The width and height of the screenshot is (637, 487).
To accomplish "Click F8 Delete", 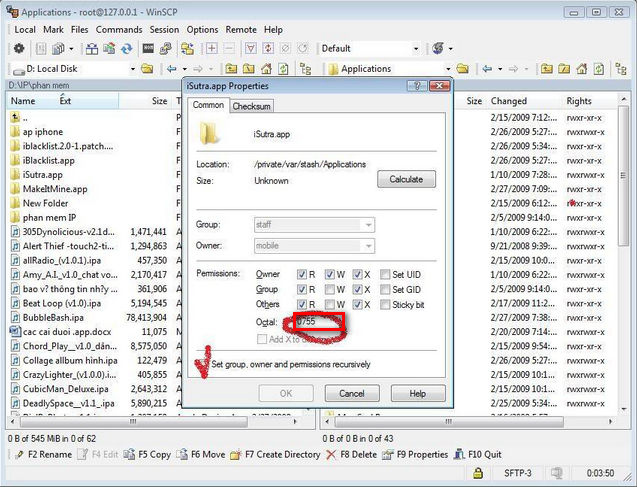I will pyautogui.click(x=352, y=455).
